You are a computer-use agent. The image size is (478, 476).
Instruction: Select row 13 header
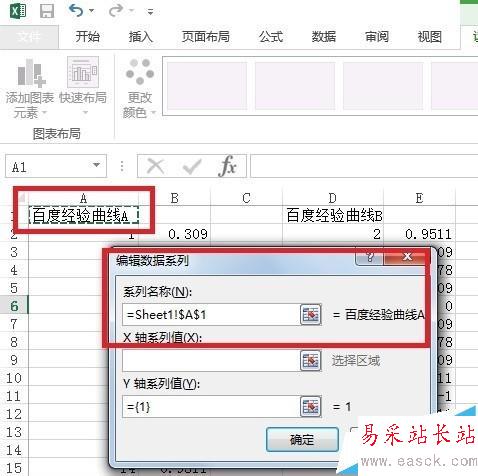point(14,432)
